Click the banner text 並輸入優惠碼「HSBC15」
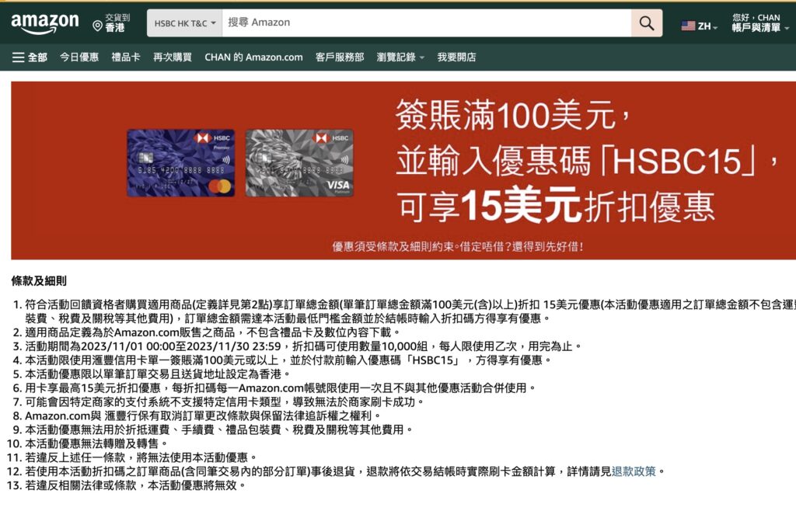 pos(586,161)
